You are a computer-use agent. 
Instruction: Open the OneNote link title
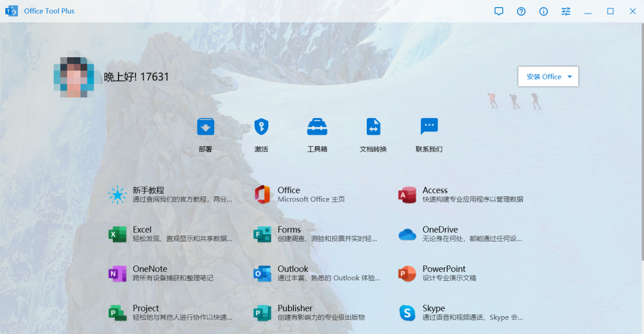[x=150, y=269]
